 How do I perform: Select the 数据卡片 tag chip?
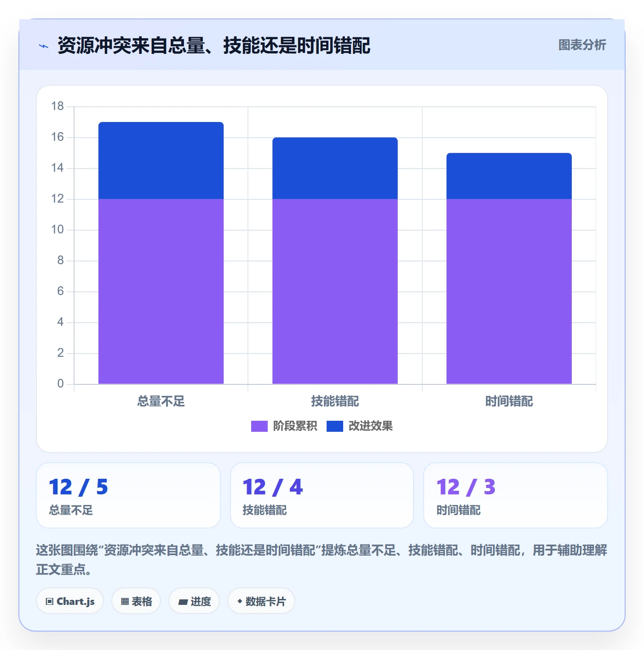[x=261, y=601]
